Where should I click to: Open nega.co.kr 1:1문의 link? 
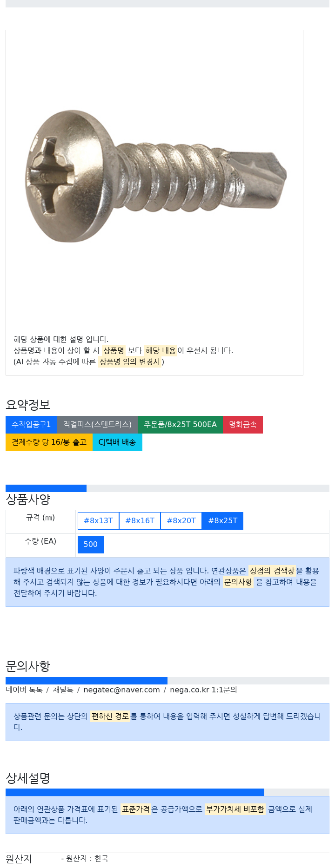(x=203, y=690)
